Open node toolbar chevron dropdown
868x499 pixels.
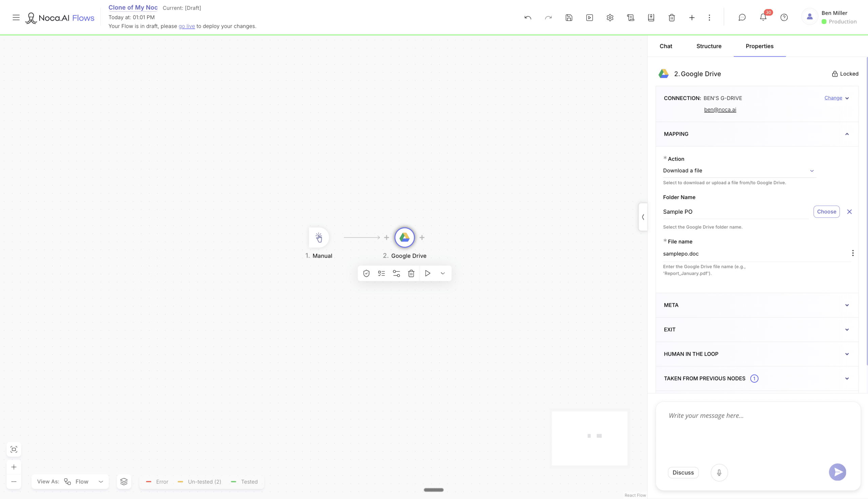(442, 273)
